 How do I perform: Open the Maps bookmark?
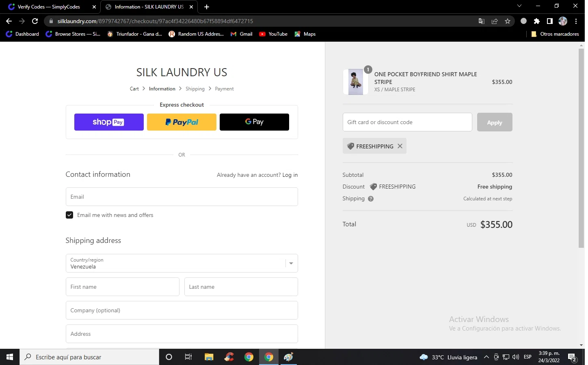pyautogui.click(x=305, y=34)
